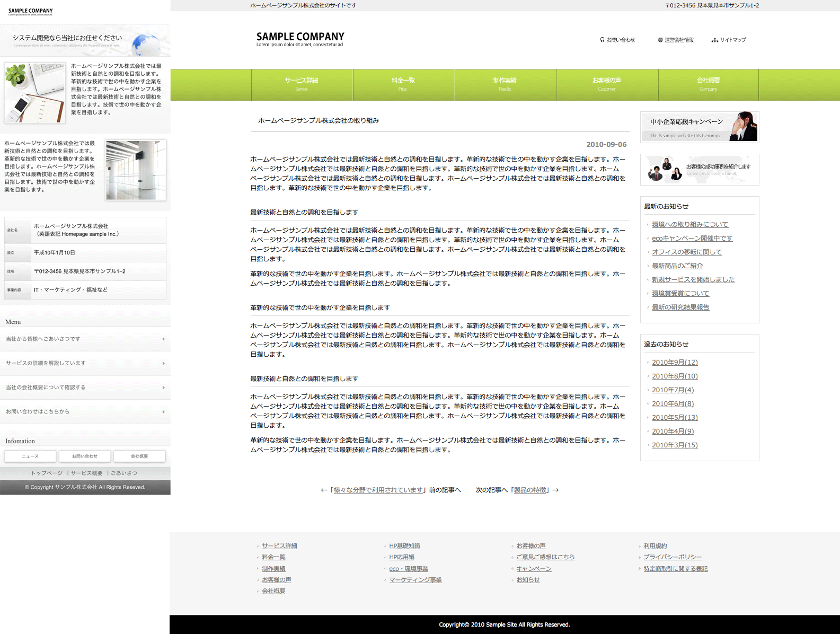The height and width of the screenshot is (634, 840).
Task: Click the office interior photo in sidebar
Action: point(136,170)
